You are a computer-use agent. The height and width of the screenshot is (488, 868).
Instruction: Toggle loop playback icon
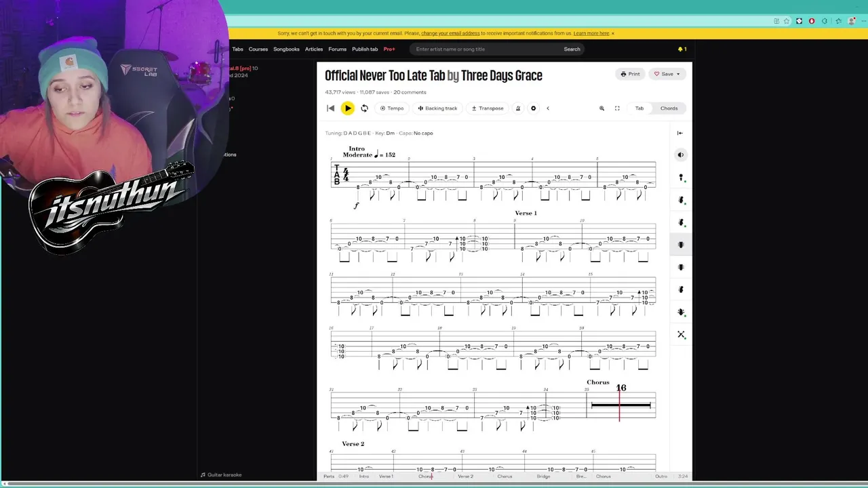(x=364, y=108)
